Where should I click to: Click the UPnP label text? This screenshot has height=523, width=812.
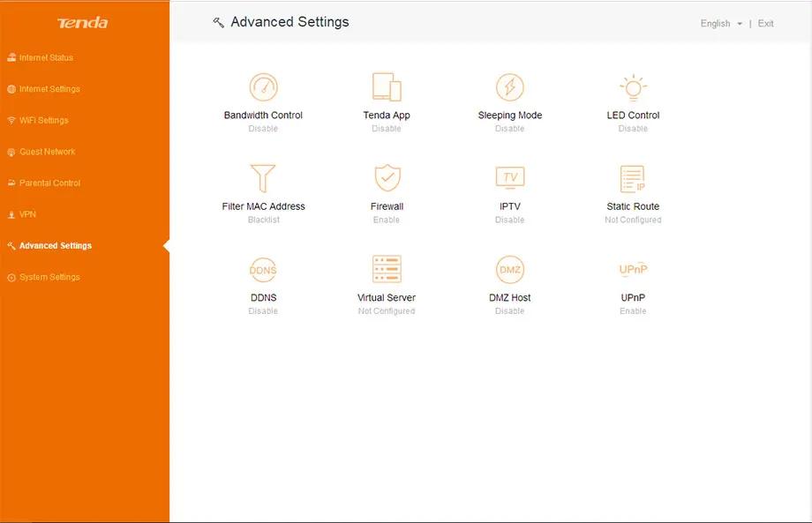pyautogui.click(x=633, y=297)
